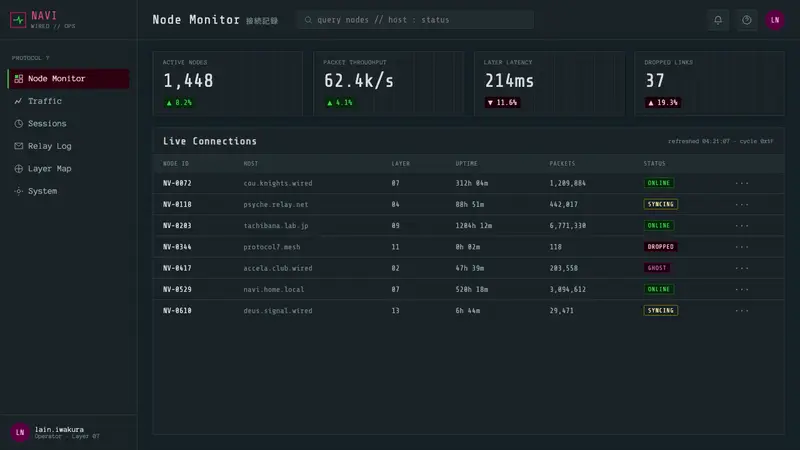800x450 pixels.
Task: Click ONLINE status badge for NV-0072
Action: (x=658, y=183)
